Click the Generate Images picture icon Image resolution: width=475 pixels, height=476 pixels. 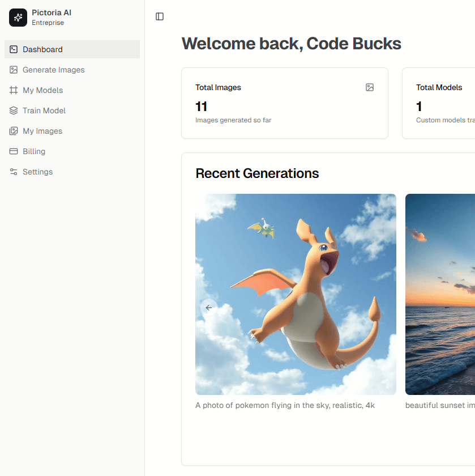pos(14,70)
